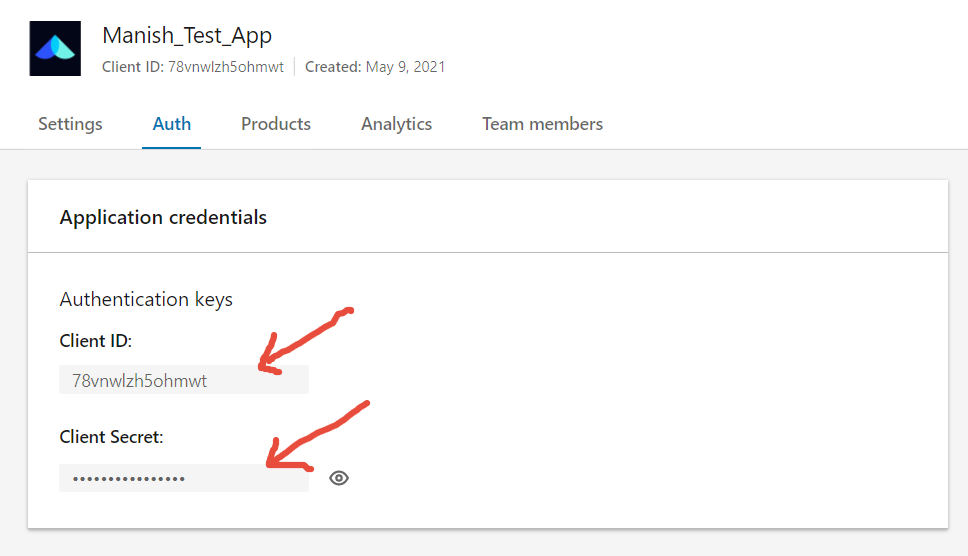The image size is (968, 556).
Task: Click the May 9, 2021 creation date
Action: [406, 67]
